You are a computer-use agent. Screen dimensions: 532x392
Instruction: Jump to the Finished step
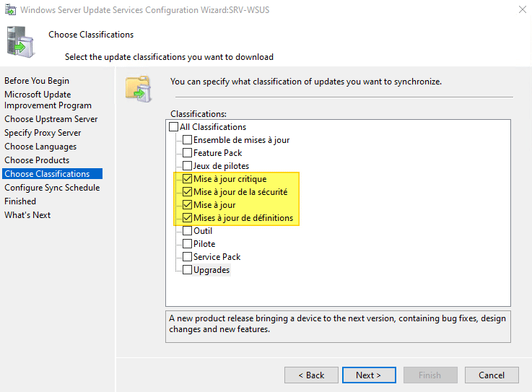pos(20,201)
